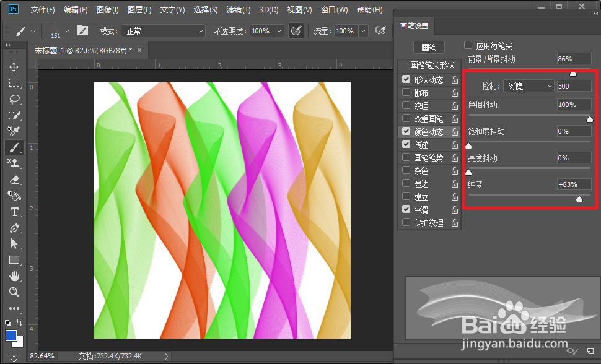601x364 pixels.
Task: Select the horizontal Type tool
Action: (14, 212)
